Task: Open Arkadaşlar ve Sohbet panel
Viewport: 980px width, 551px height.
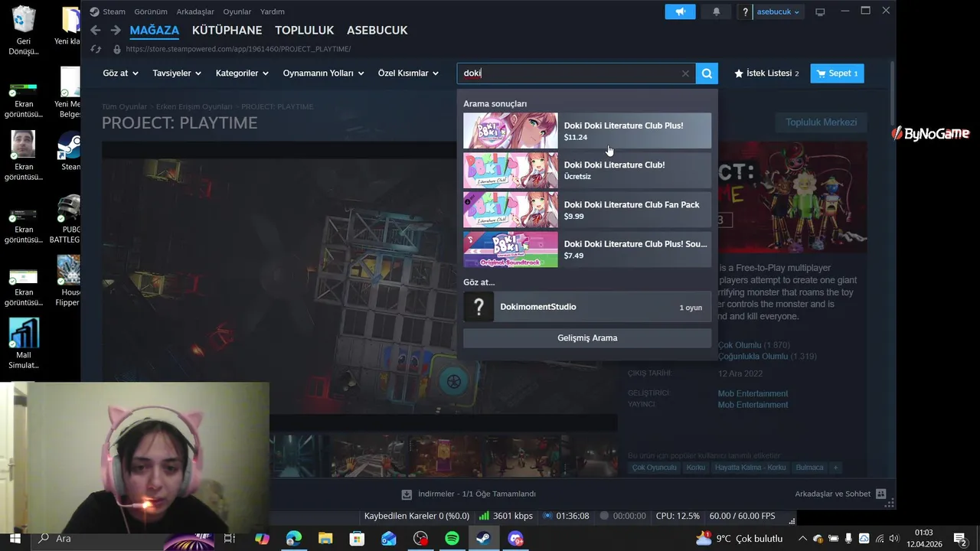Action: pos(840,494)
